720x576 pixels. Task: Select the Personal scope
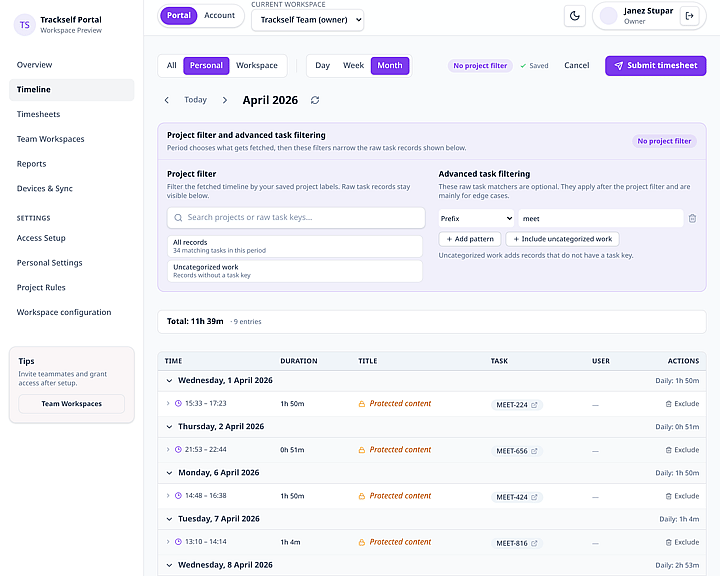pyautogui.click(x=206, y=66)
